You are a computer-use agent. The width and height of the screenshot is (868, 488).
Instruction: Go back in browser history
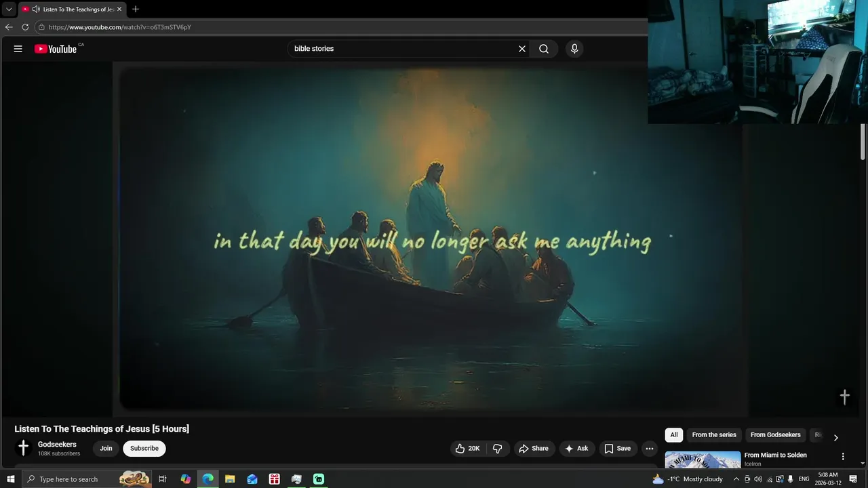coord(9,27)
